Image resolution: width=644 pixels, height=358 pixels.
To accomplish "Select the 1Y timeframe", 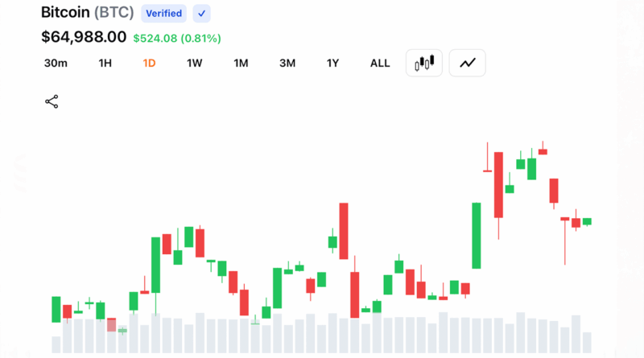I will [x=332, y=64].
